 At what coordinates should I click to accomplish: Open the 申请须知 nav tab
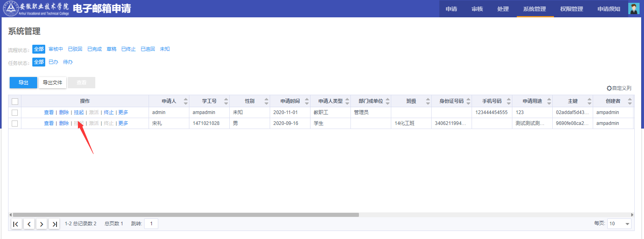(609, 9)
